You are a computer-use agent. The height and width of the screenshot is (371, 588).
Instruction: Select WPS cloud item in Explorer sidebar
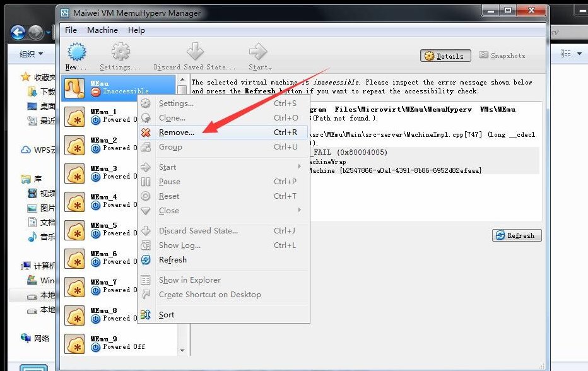[38, 150]
